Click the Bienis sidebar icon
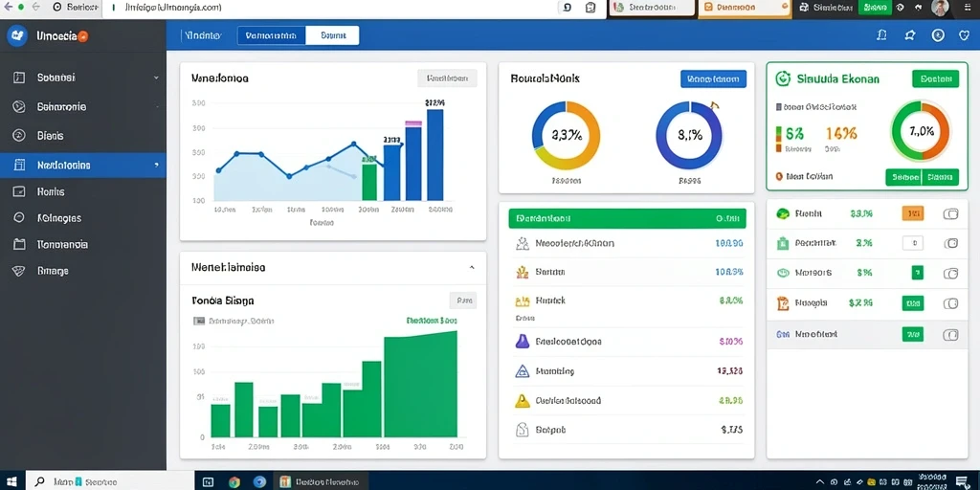 coord(19,136)
